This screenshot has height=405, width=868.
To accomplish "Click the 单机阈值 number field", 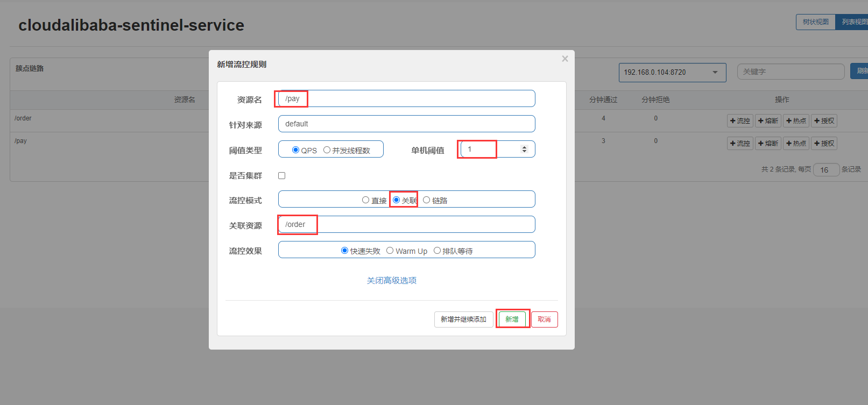I will click(498, 149).
